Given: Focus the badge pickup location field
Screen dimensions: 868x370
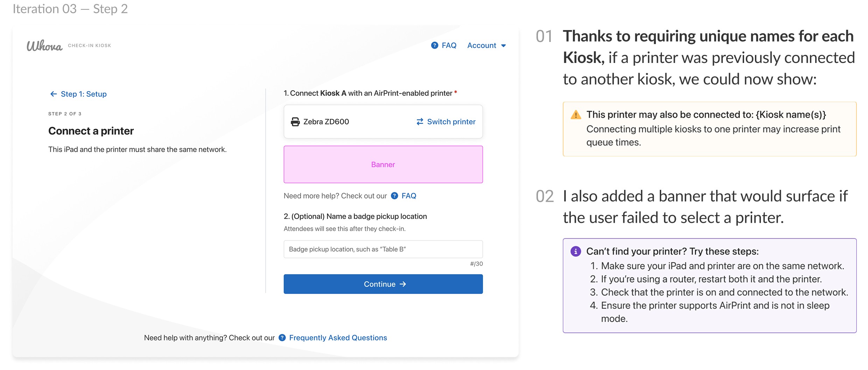Looking at the screenshot, I should (383, 249).
